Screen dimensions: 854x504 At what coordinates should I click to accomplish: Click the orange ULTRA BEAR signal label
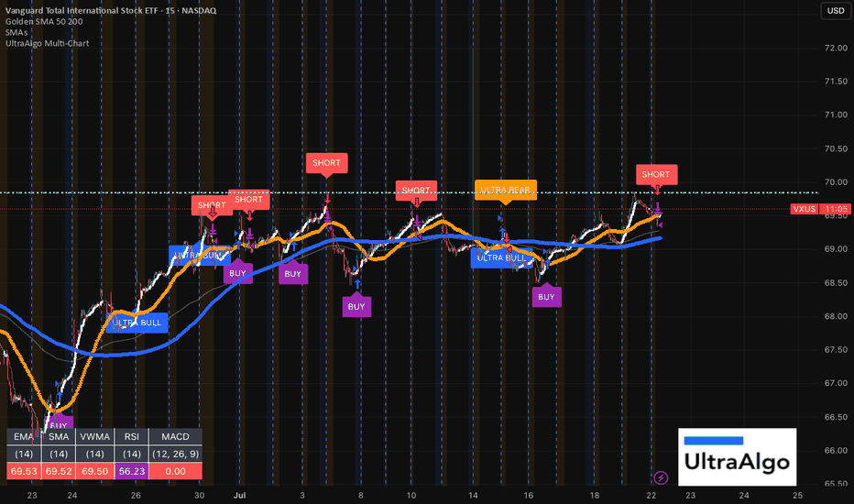pos(506,190)
